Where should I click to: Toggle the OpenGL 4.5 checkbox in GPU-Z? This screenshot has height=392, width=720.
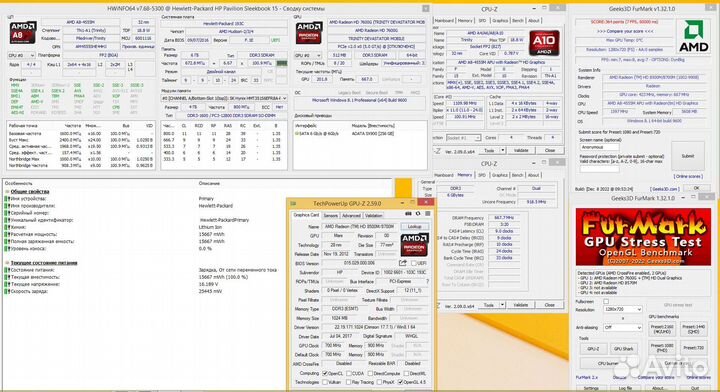click(400, 382)
